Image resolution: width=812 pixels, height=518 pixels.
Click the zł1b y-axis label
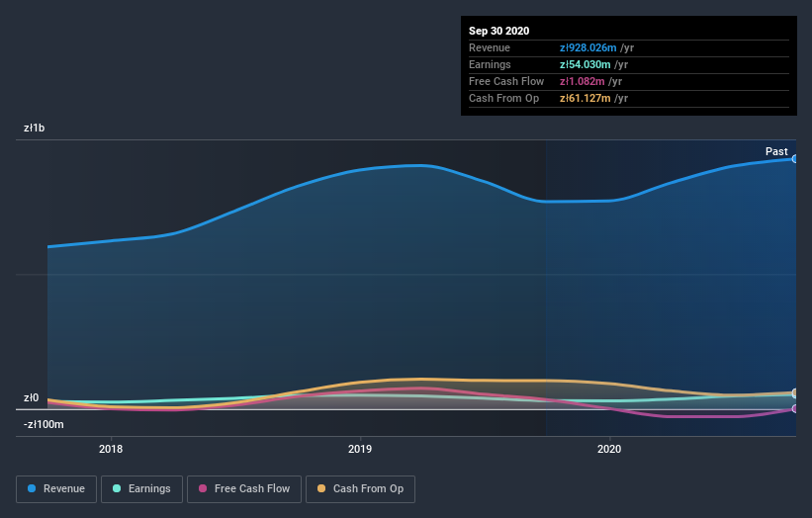tap(35, 128)
